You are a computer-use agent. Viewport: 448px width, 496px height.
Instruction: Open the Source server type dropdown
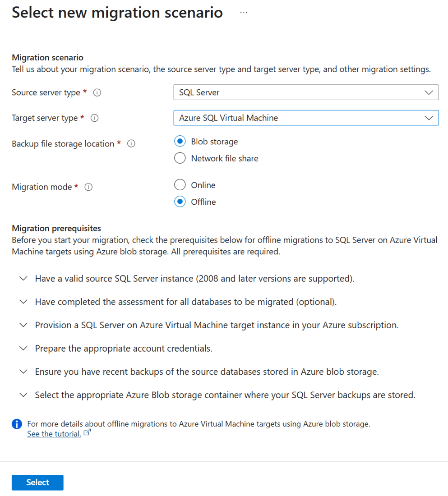306,92
